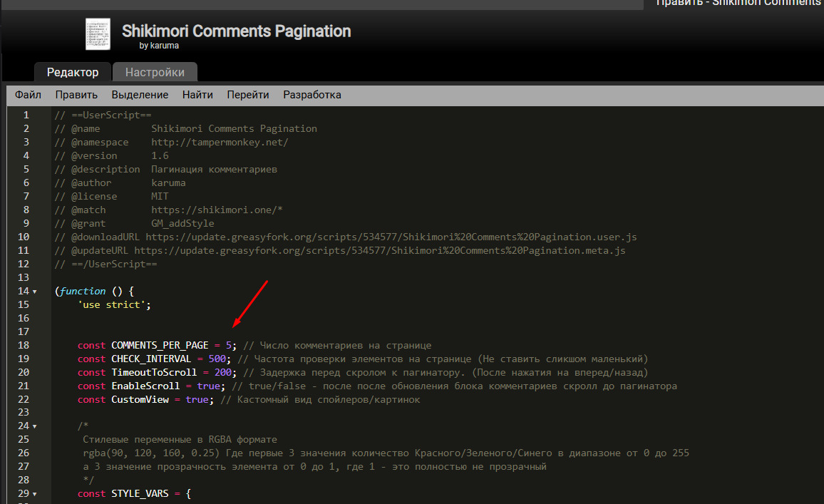824x504 pixels.
Task: Click the EnableScroll true value
Action: (208, 386)
